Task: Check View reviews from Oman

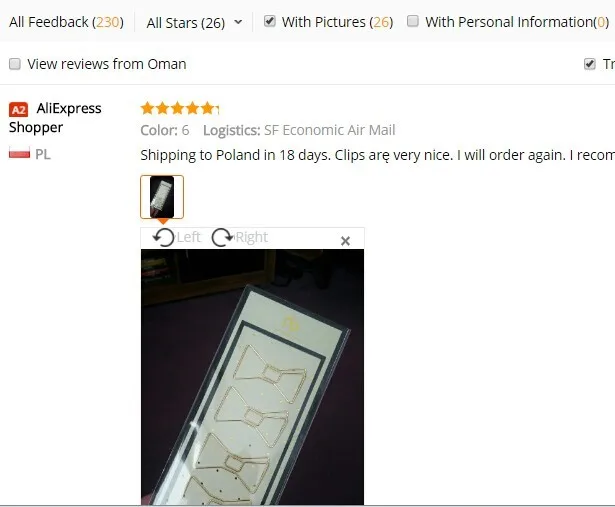Action: pyautogui.click(x=15, y=64)
